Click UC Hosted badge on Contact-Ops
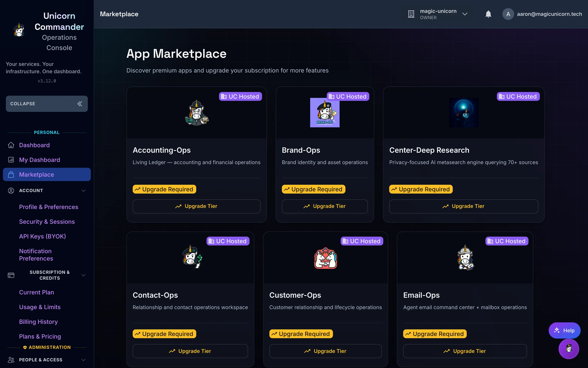This screenshot has width=588, height=368. [x=228, y=241]
